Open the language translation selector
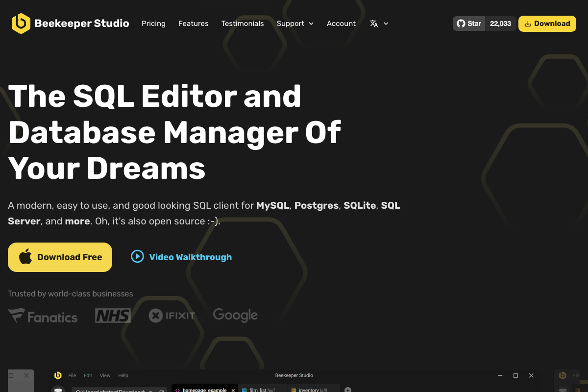588x392 pixels. 379,24
